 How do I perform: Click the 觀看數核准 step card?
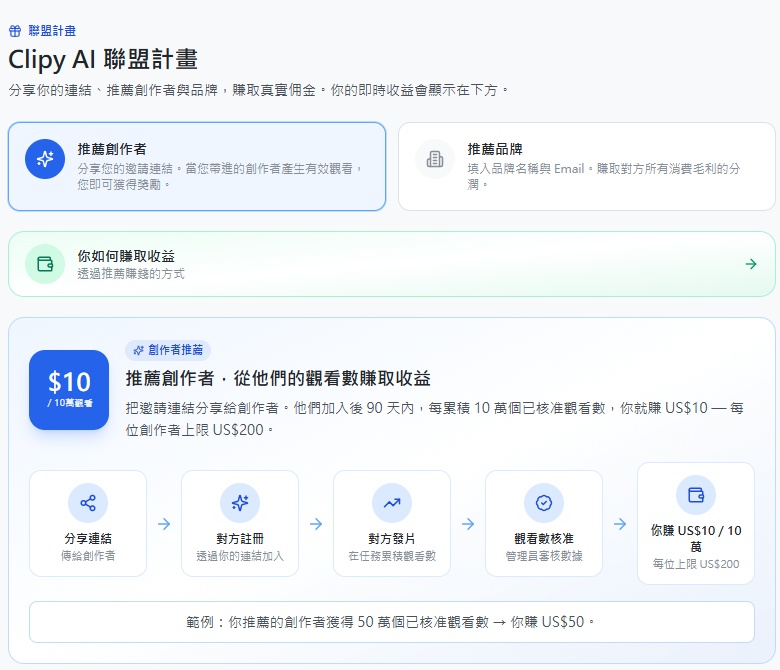[544, 524]
